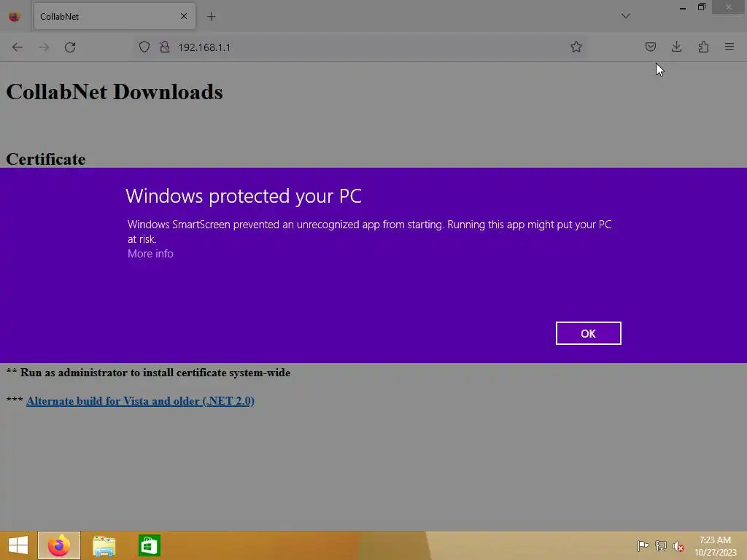This screenshot has height=560, width=747.
Task: Restore down the Firefox window
Action: (702, 7)
